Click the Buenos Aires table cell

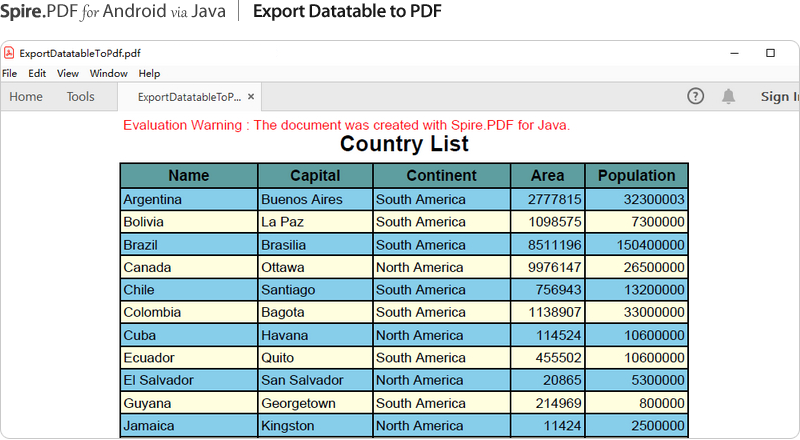[x=301, y=199]
